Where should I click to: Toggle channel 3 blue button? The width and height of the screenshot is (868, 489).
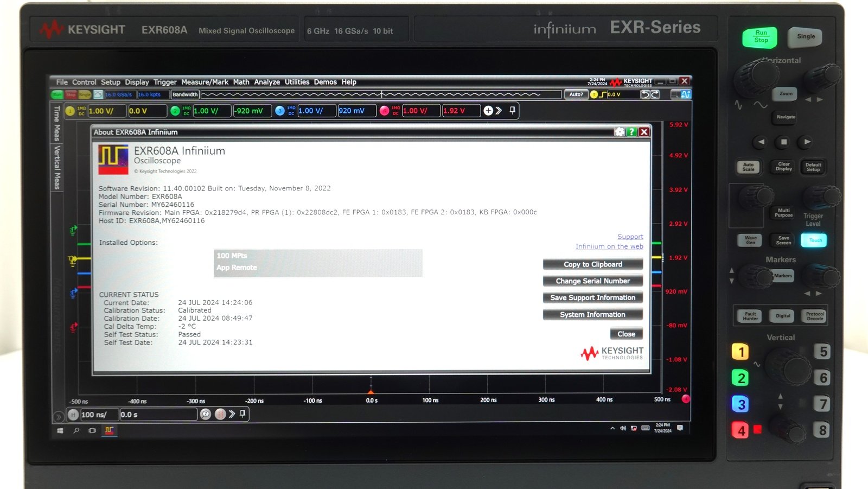tap(280, 111)
